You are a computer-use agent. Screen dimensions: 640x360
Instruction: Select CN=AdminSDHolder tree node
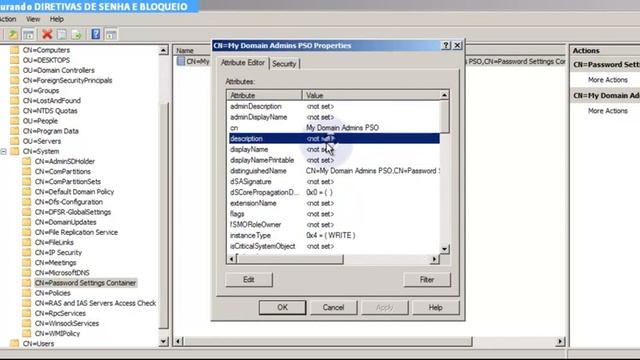click(64, 161)
